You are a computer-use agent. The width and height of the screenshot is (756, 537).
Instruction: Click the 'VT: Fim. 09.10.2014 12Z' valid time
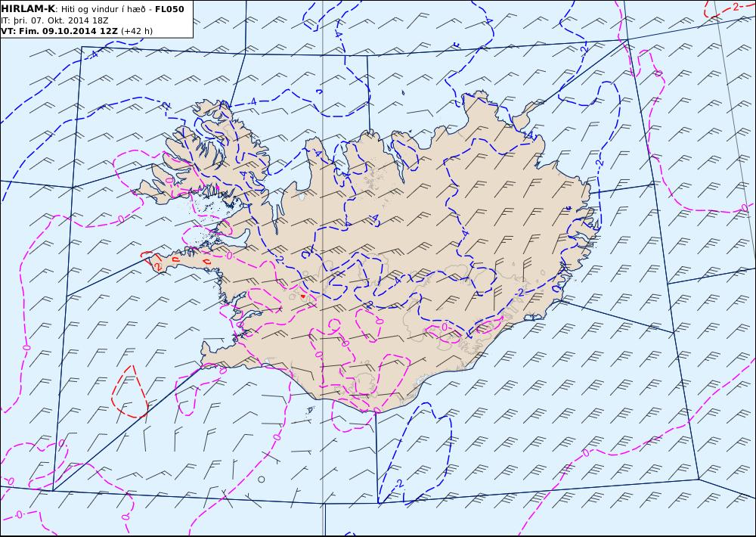tap(59, 31)
